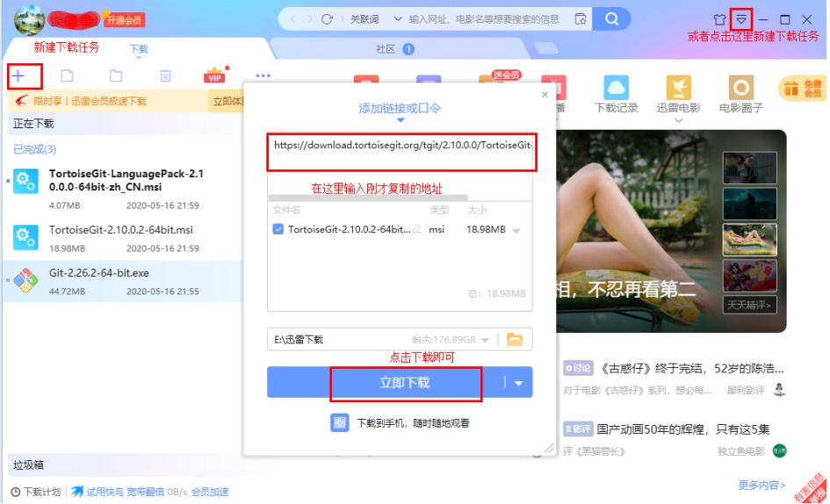This screenshot has width=830, height=504.
Task: Click the fourth movie thumbnail in the banner
Action: point(749,276)
